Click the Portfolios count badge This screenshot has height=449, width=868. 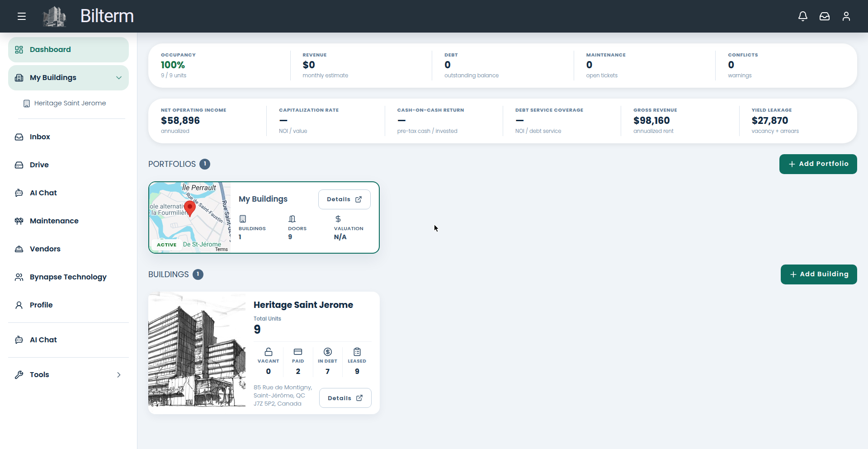205,164
